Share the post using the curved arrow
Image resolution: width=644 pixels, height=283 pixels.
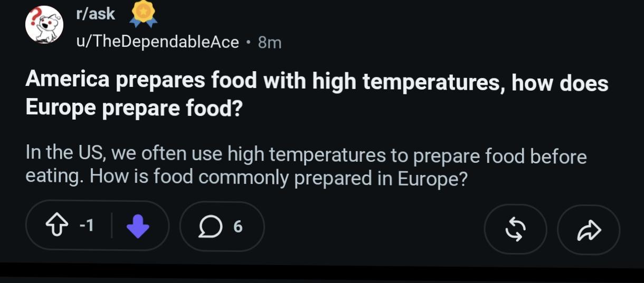tap(589, 229)
